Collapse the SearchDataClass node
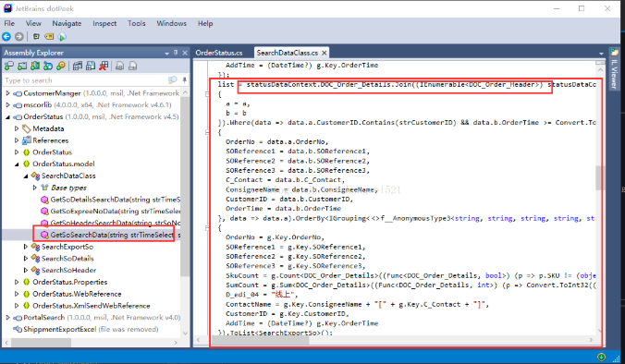 click(x=26, y=176)
